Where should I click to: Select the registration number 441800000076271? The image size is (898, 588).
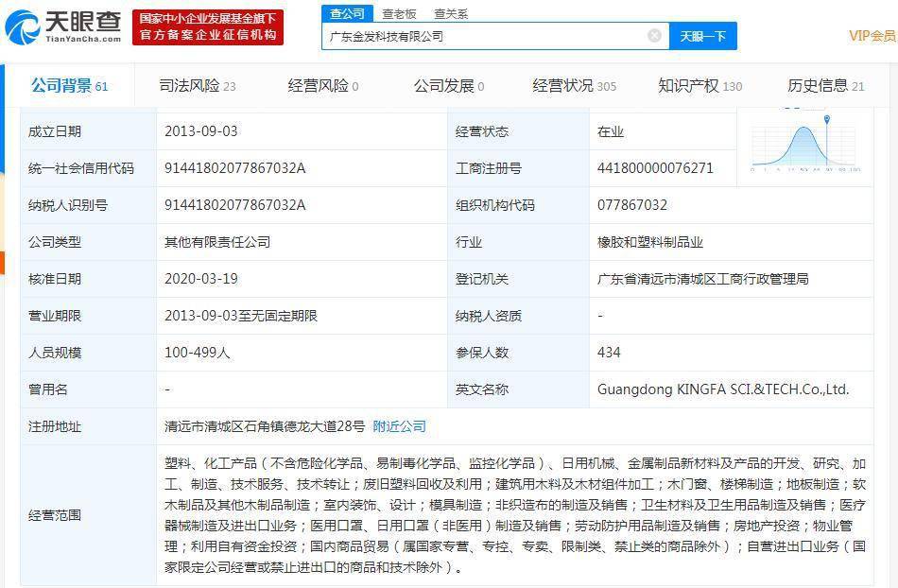point(655,168)
